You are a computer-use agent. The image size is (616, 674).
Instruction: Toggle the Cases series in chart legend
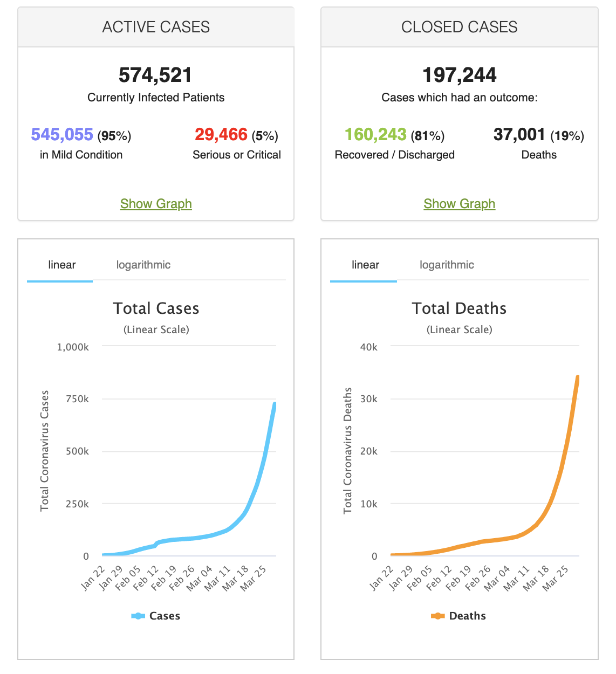[x=156, y=616]
